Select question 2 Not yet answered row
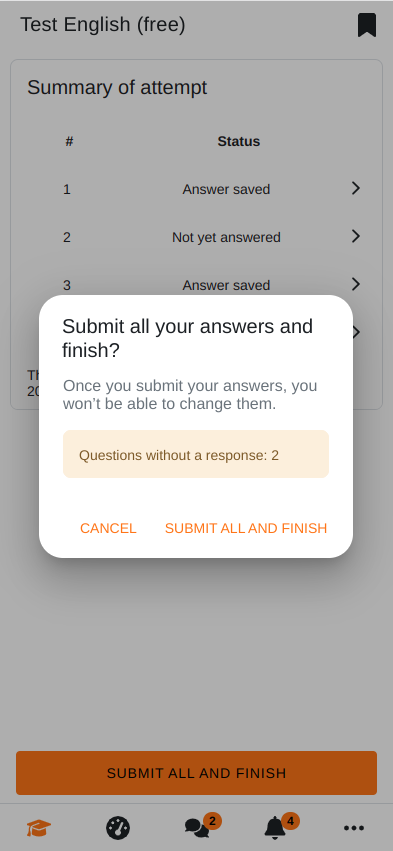Screen dimensions: 393x851 tap(196, 237)
